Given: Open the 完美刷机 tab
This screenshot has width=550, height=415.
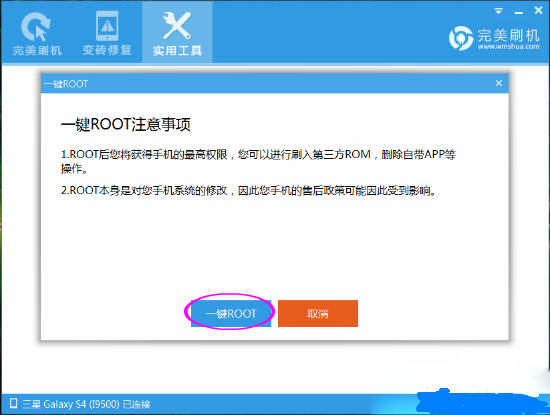Looking at the screenshot, I should click(x=37, y=33).
